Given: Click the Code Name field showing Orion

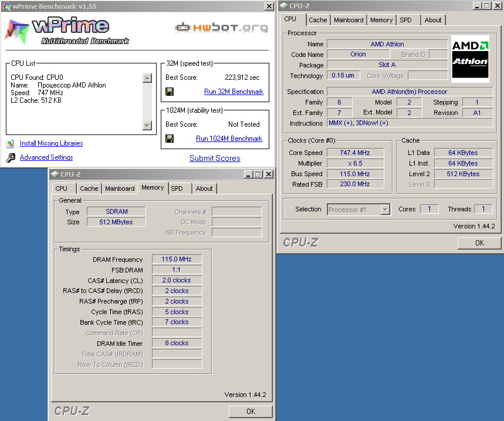Looking at the screenshot, I should tap(358, 55).
